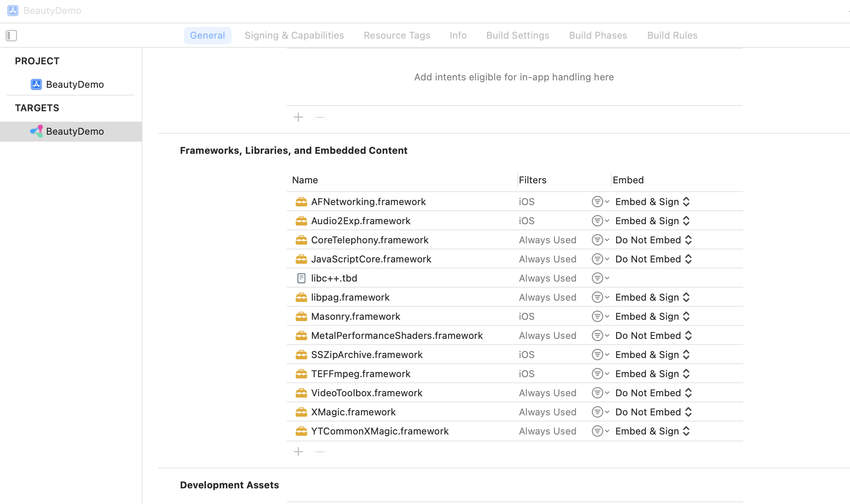Viewport: 850px width, 504px height.
Task: Click the plus icon under the intents list
Action: (x=298, y=117)
